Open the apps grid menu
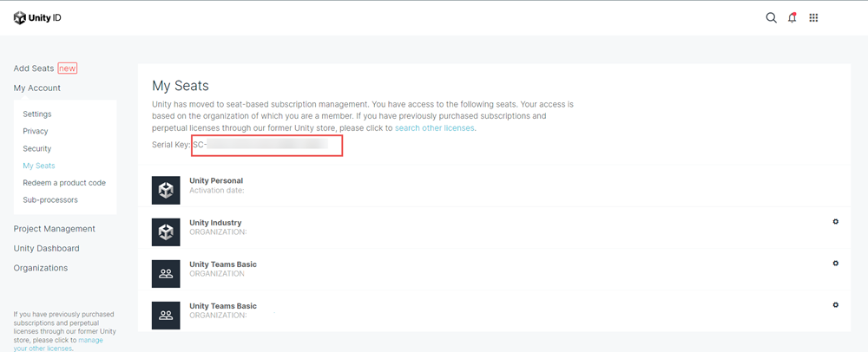868x352 pixels. tap(813, 17)
